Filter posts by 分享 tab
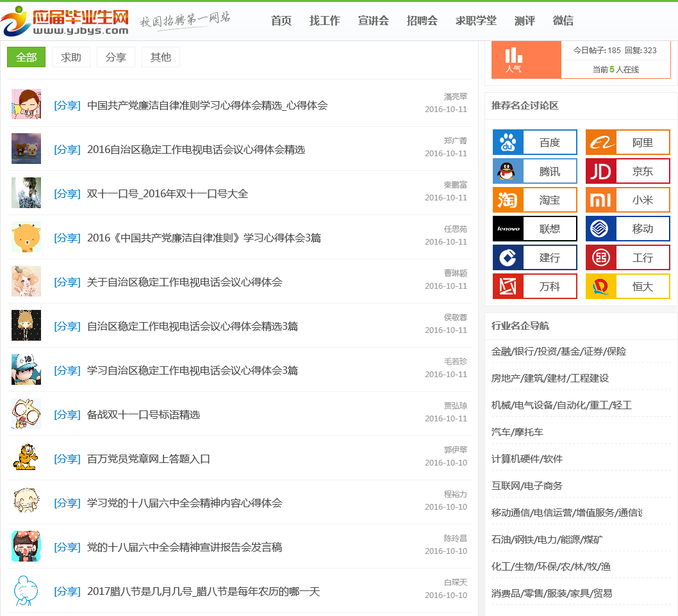The image size is (678, 616). [116, 57]
